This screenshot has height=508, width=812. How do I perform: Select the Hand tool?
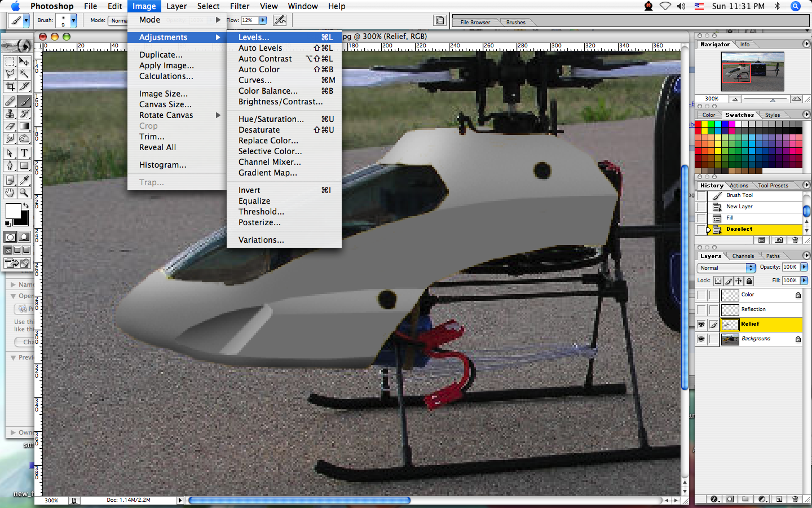click(10, 192)
